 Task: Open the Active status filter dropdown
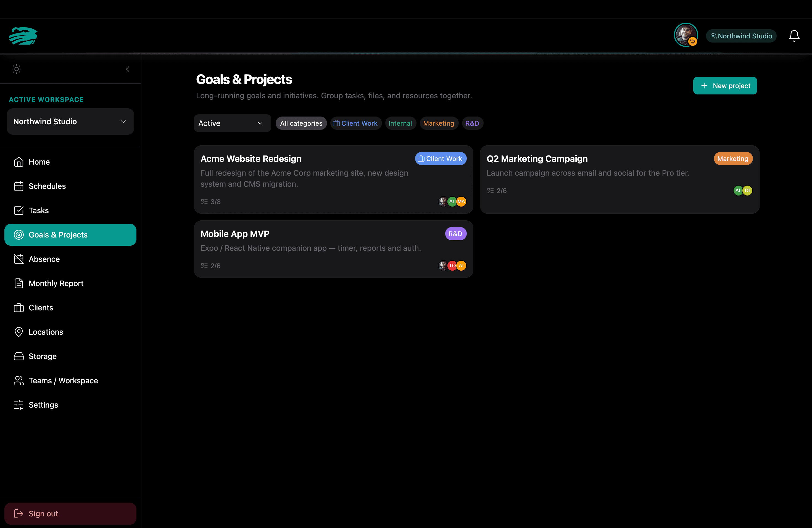click(x=232, y=123)
